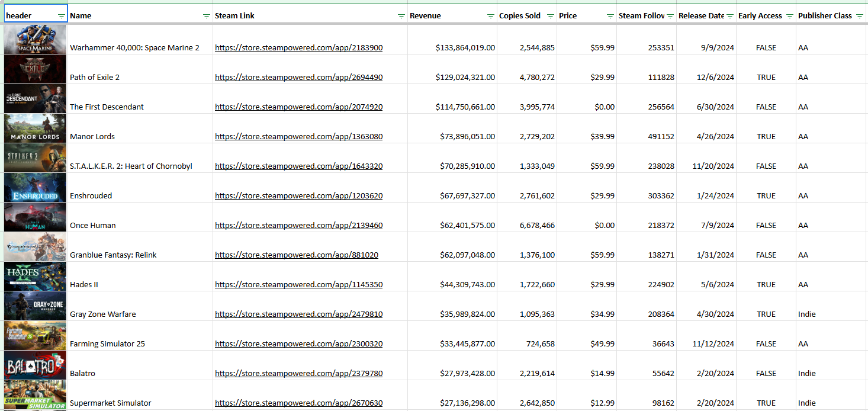Select the Supermarket Simulator thumbnail image
868x411 pixels.
coord(36,394)
